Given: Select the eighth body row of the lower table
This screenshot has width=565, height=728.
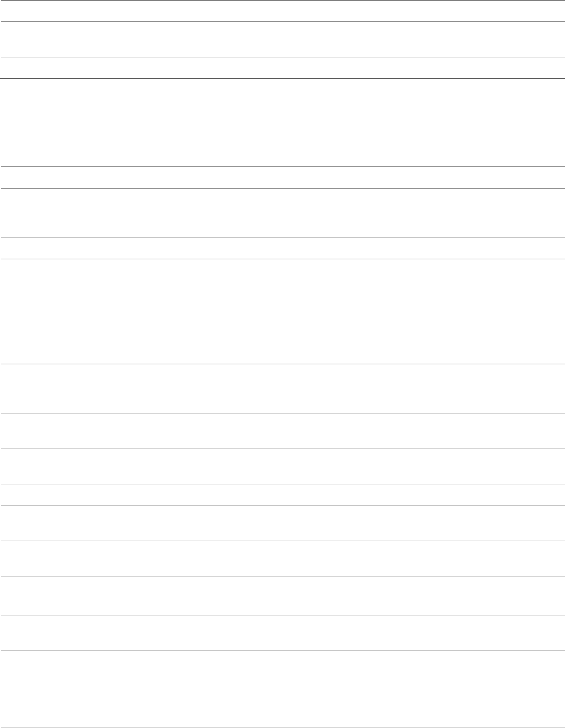Looking at the screenshot, I should pyautogui.click(x=282, y=523).
